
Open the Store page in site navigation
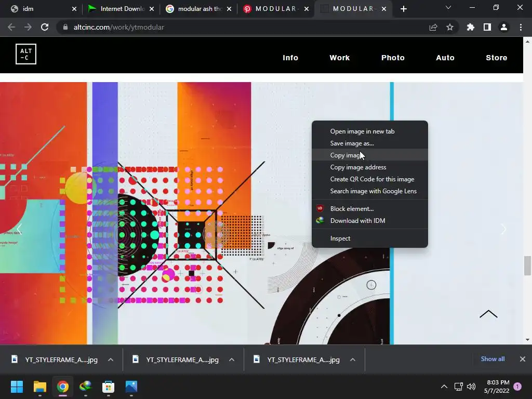point(496,58)
